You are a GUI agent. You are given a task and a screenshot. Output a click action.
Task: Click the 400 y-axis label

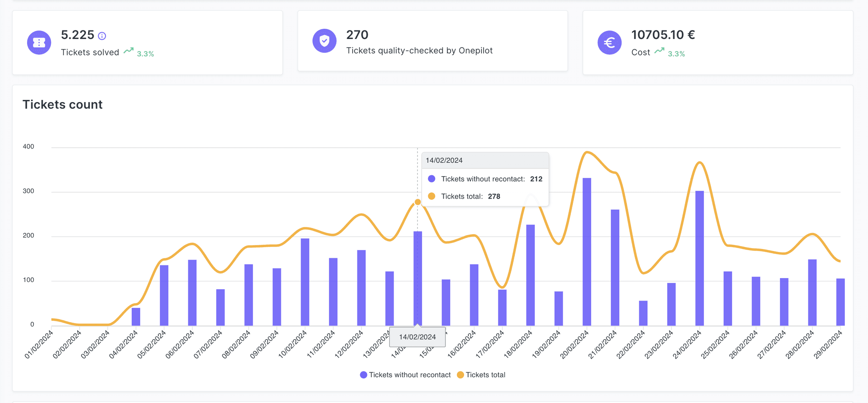coord(28,146)
